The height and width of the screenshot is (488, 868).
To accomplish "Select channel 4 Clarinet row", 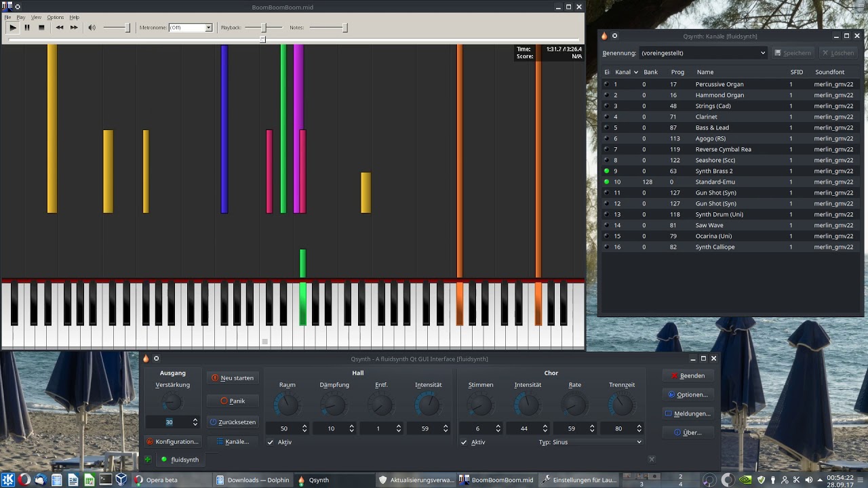I will click(x=731, y=117).
